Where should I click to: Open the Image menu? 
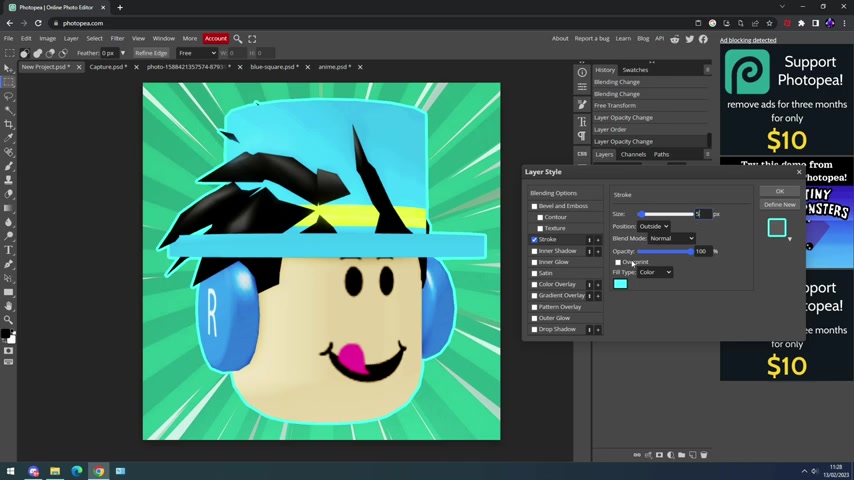pyautogui.click(x=47, y=39)
